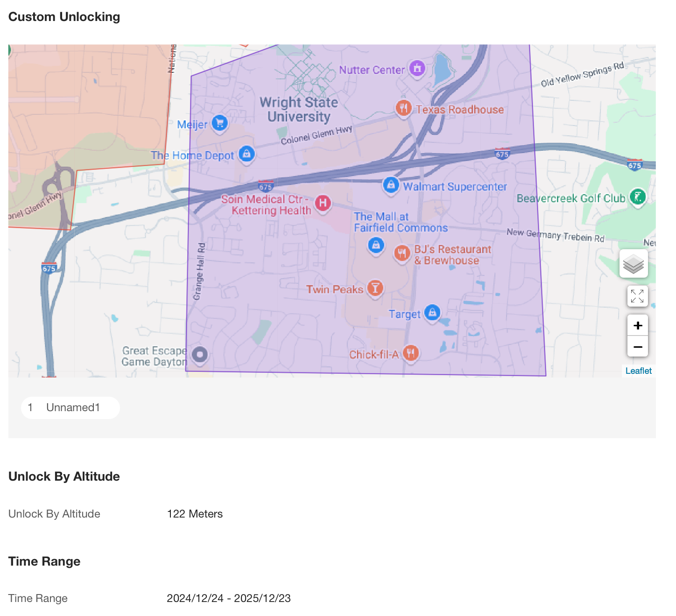Click the Walmart Supercenter map pin
Viewport: 676px width, 616px height.
click(391, 186)
